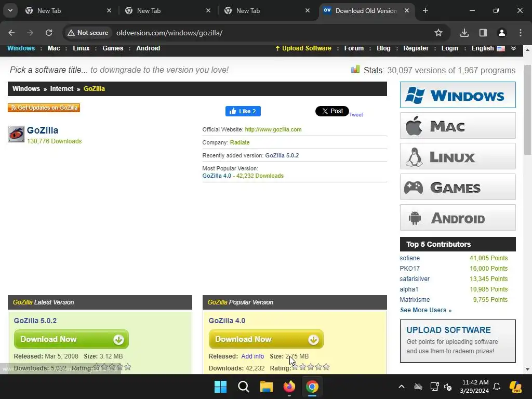Expand the tab search chevron
The height and width of the screenshot is (399, 532).
(10, 10)
